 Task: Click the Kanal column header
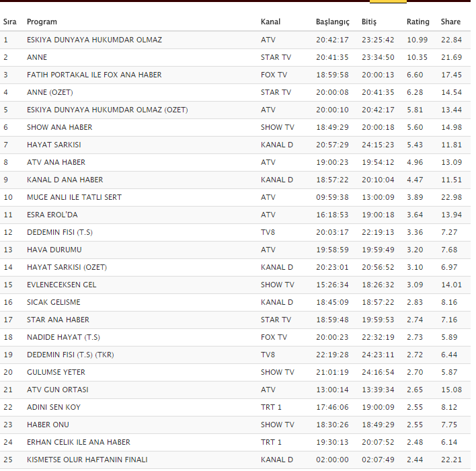[x=270, y=22]
